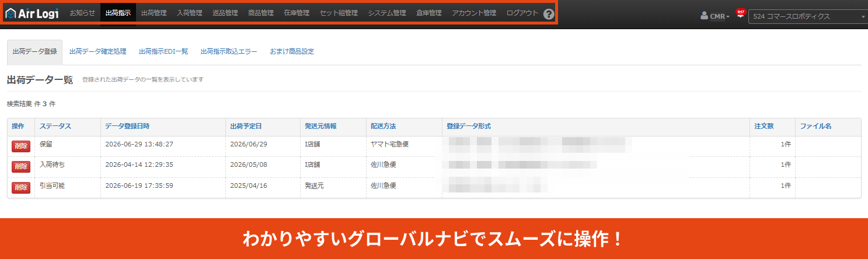Click I店舗 in the 入荷待ち row
868x259 pixels.
313,165
